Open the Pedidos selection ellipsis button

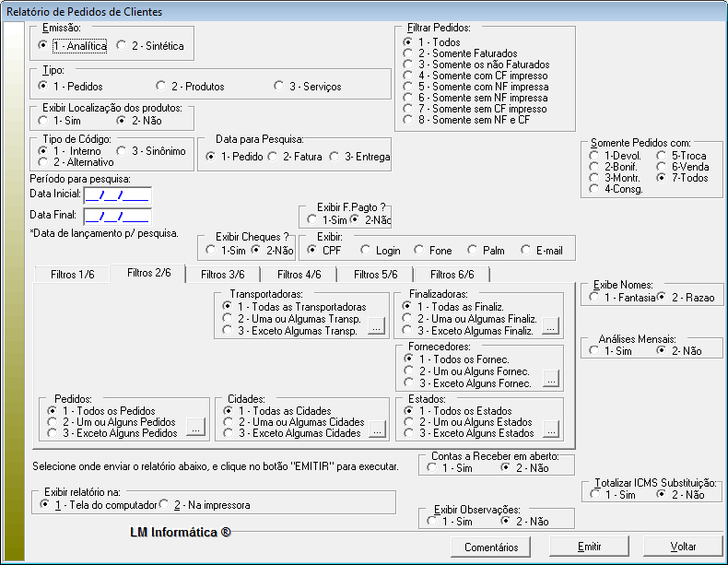[x=194, y=429]
